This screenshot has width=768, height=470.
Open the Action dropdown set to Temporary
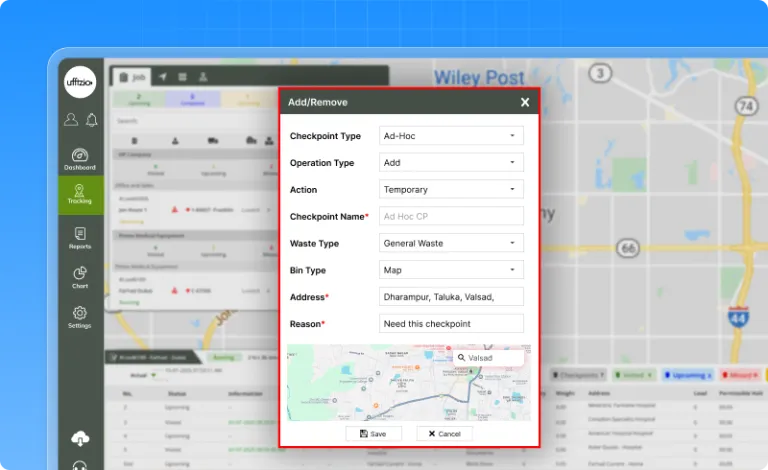(x=451, y=189)
